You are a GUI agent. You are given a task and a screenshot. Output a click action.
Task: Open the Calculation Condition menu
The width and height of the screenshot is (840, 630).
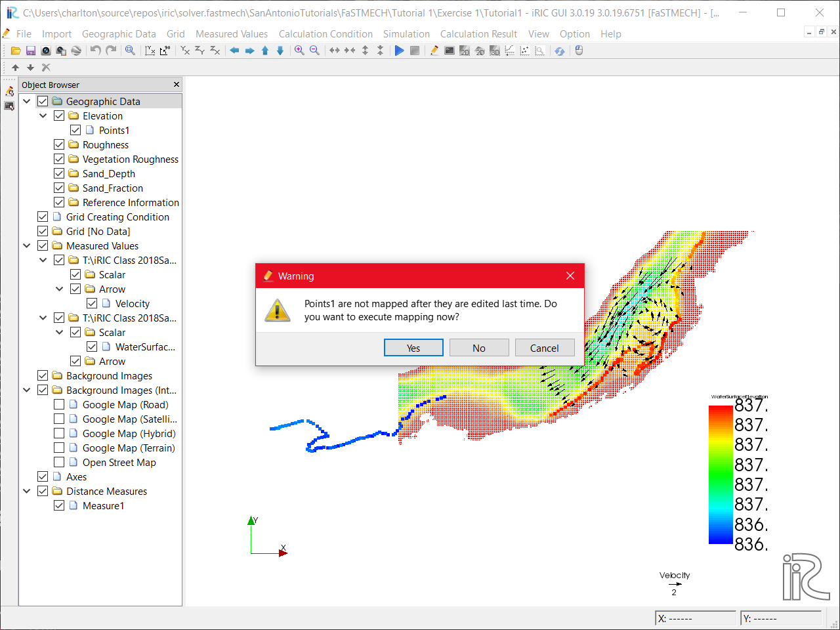(325, 34)
